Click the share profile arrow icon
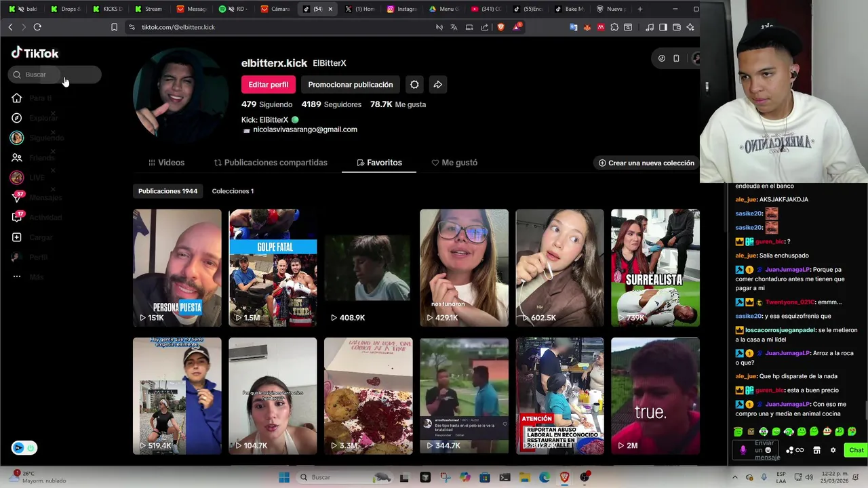The image size is (868, 488). [438, 85]
